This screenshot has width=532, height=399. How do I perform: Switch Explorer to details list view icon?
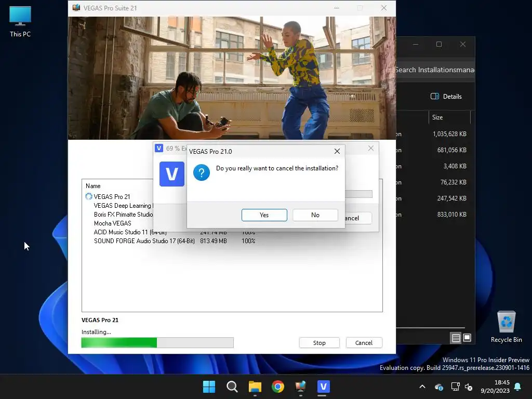[x=456, y=338]
